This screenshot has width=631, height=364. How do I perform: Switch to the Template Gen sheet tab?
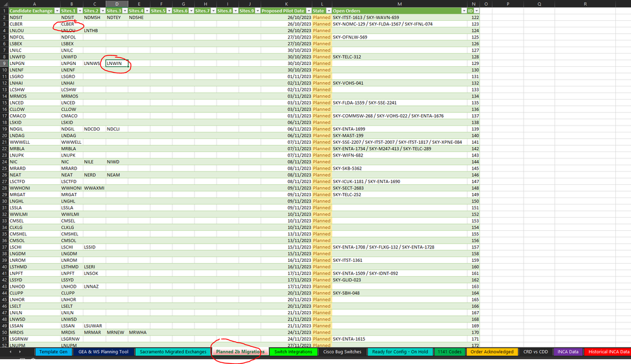coord(54,352)
